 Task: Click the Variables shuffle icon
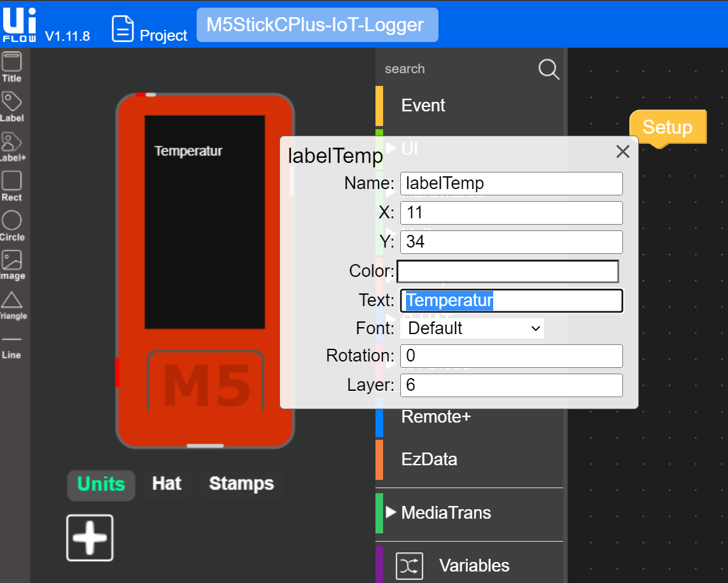point(409,566)
